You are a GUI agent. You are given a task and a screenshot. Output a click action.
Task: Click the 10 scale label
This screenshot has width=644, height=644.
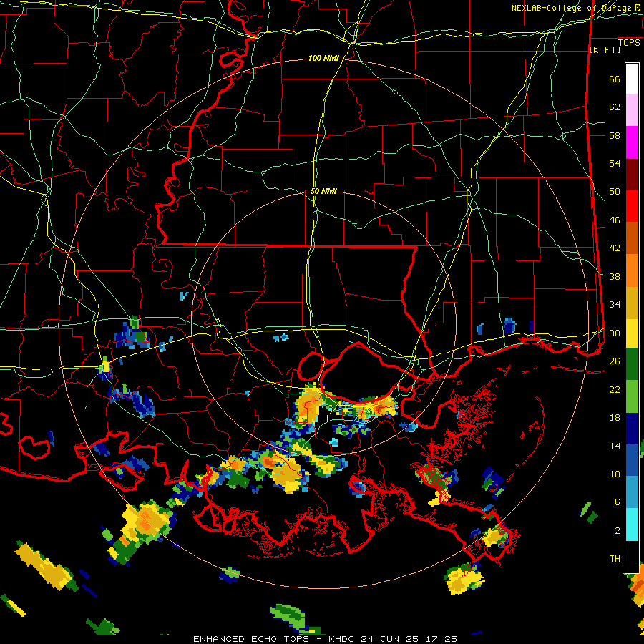[x=615, y=474]
